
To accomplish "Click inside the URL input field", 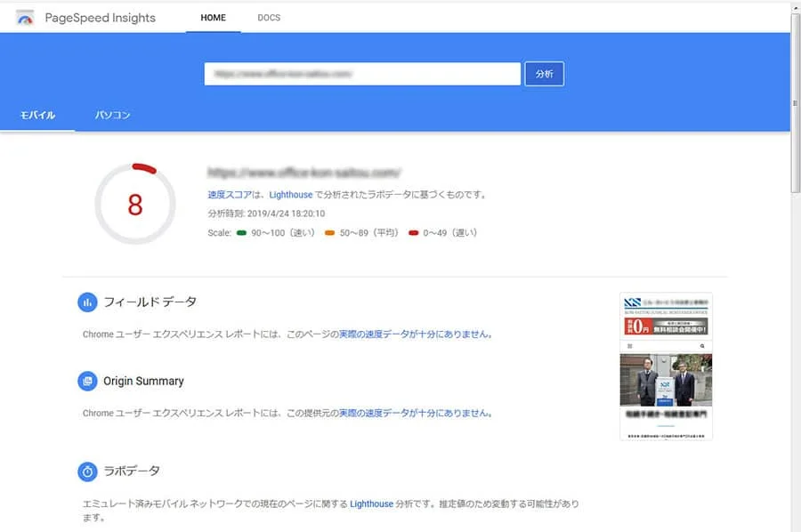I will click(x=361, y=74).
